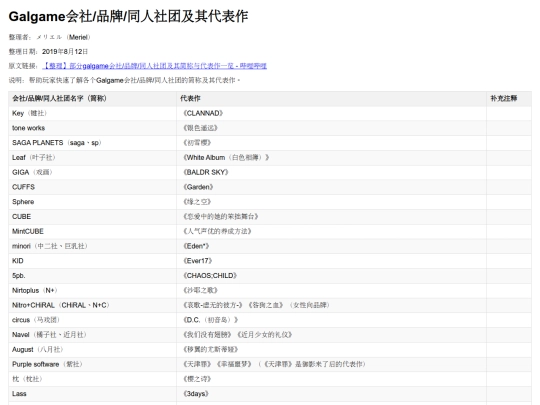Select the GIGA company cell
The image size is (540, 405).
click(x=92, y=173)
